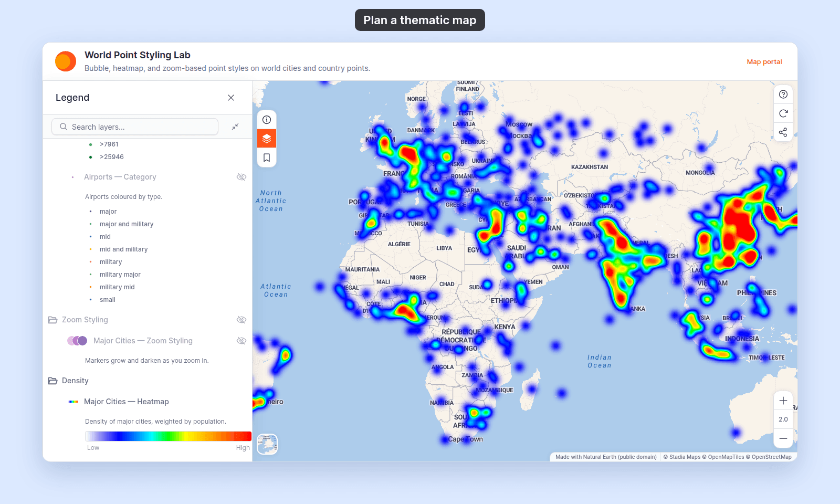Click the 'mid' airport legend entry
The height and width of the screenshot is (504, 840).
point(105,237)
